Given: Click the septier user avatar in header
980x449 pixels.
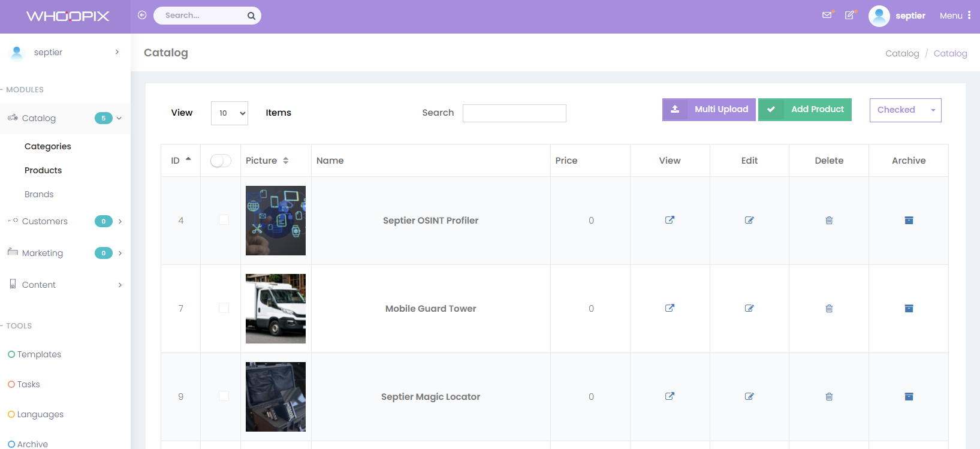Looking at the screenshot, I should pyautogui.click(x=879, y=16).
